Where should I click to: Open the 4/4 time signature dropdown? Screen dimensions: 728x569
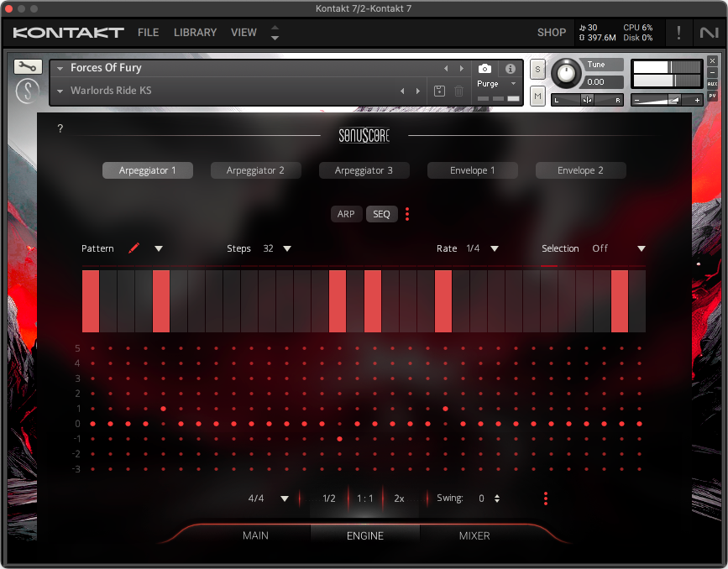point(285,499)
